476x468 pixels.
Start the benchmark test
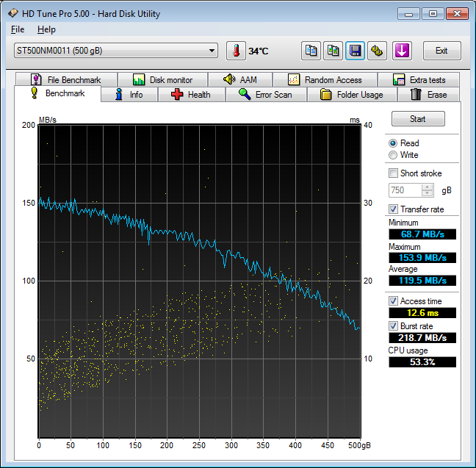coord(417,119)
